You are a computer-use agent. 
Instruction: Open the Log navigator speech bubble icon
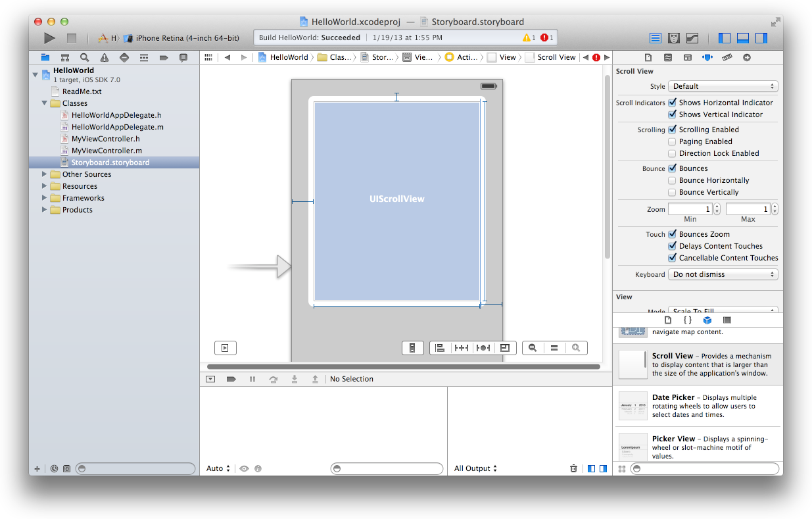[183, 57]
